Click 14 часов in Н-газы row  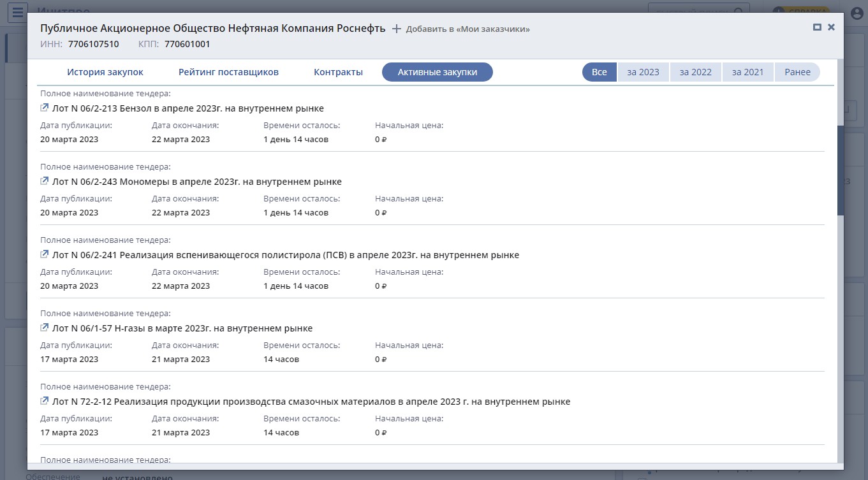(x=281, y=359)
